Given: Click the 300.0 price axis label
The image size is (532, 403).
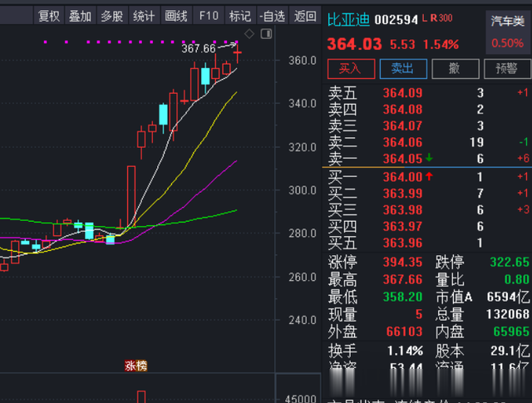Looking at the screenshot, I should coord(303,190).
